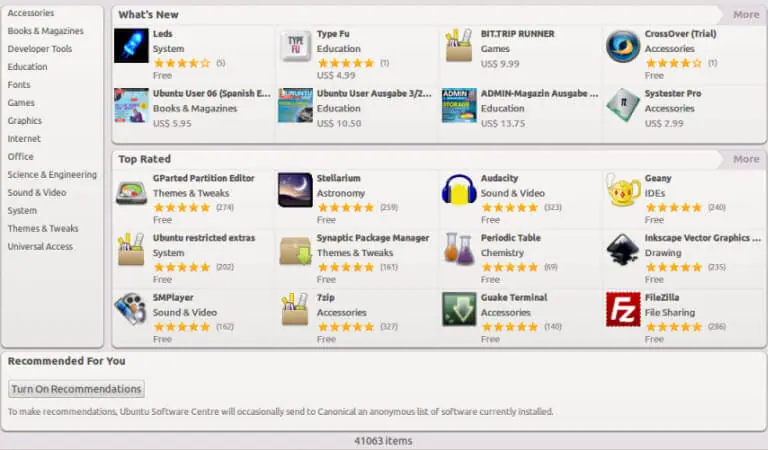768x450 pixels.
Task: Open Themes & Tweaks sidebar category
Action: (43, 229)
